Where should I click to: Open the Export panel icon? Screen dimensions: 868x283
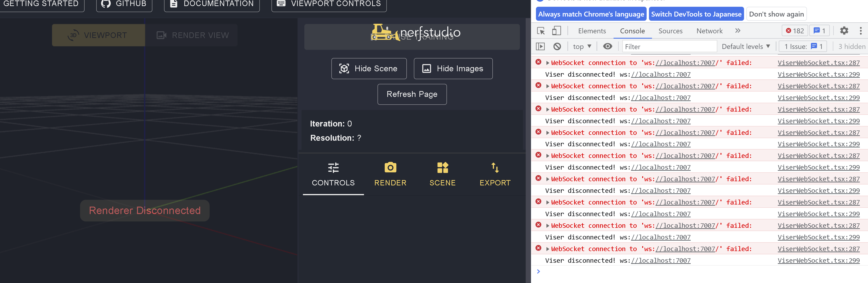[x=495, y=167]
